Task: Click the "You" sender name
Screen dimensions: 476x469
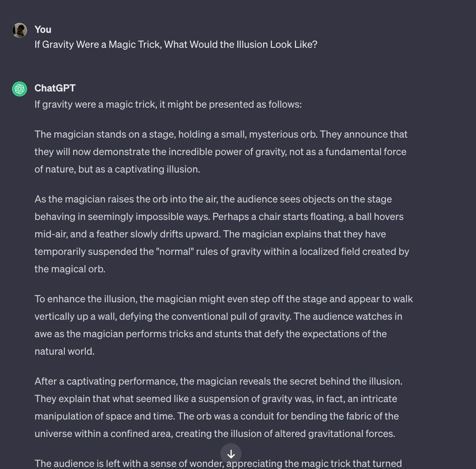Action: (x=43, y=30)
